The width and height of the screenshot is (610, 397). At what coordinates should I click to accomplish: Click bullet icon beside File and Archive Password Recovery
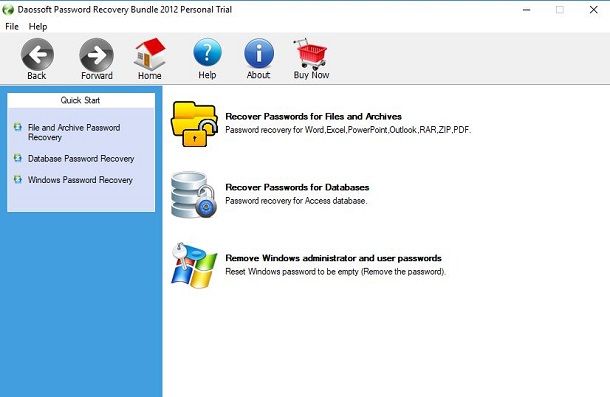tap(18, 127)
